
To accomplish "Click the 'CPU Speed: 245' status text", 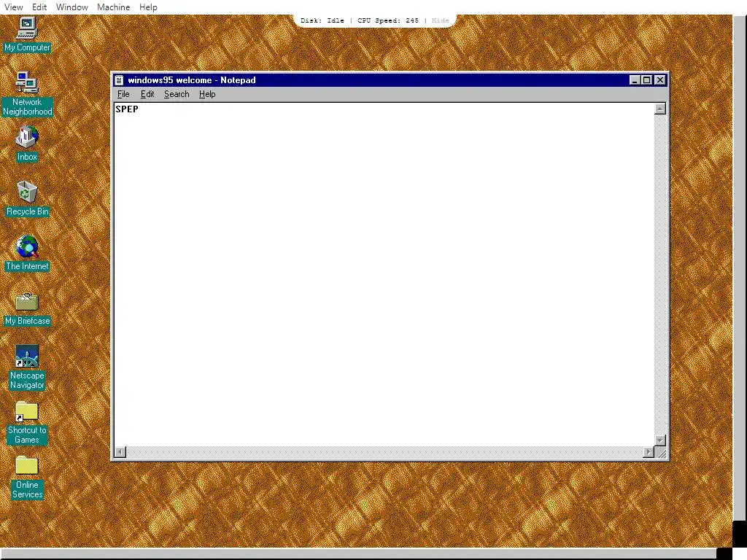I will click(388, 20).
